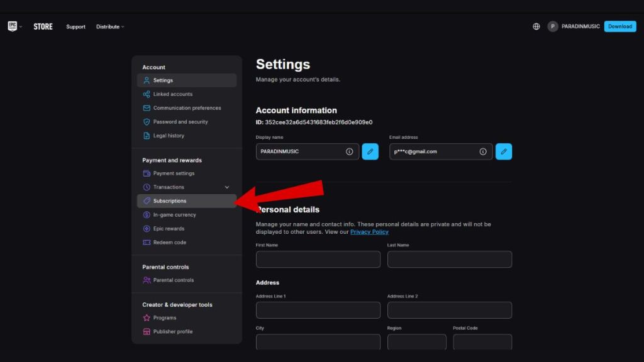Click the In-game currency coin icon

[147, 215]
